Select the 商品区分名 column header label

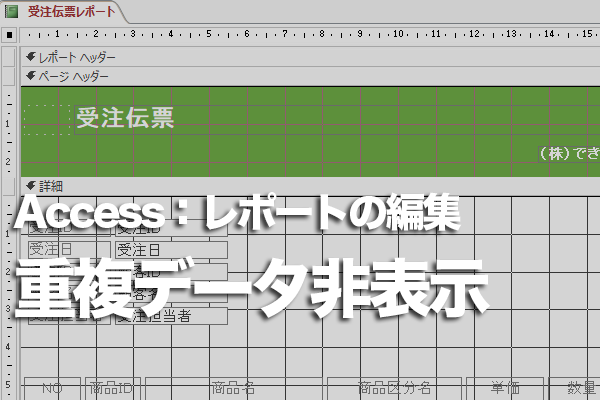(394, 389)
